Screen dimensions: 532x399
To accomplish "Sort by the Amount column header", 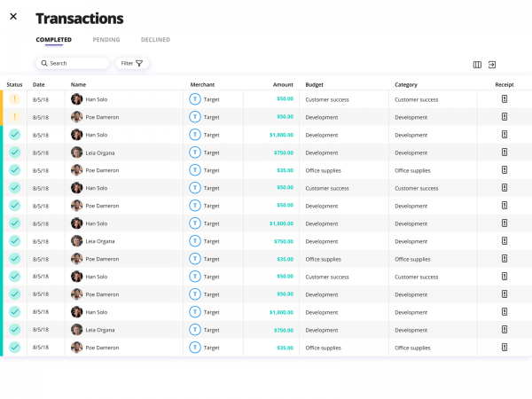I will point(283,84).
